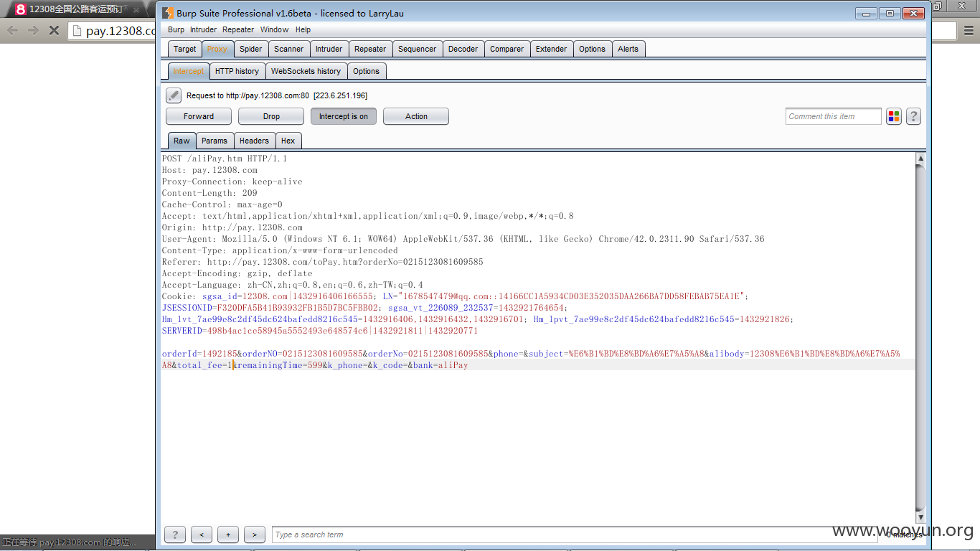Screen dimensions: 980x551
Task: Switch to the Intruder tab
Action: [x=329, y=49]
